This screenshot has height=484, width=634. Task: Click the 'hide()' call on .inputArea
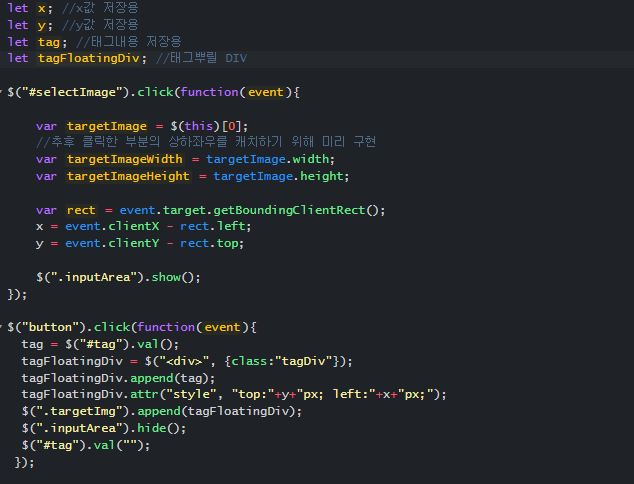159,428
